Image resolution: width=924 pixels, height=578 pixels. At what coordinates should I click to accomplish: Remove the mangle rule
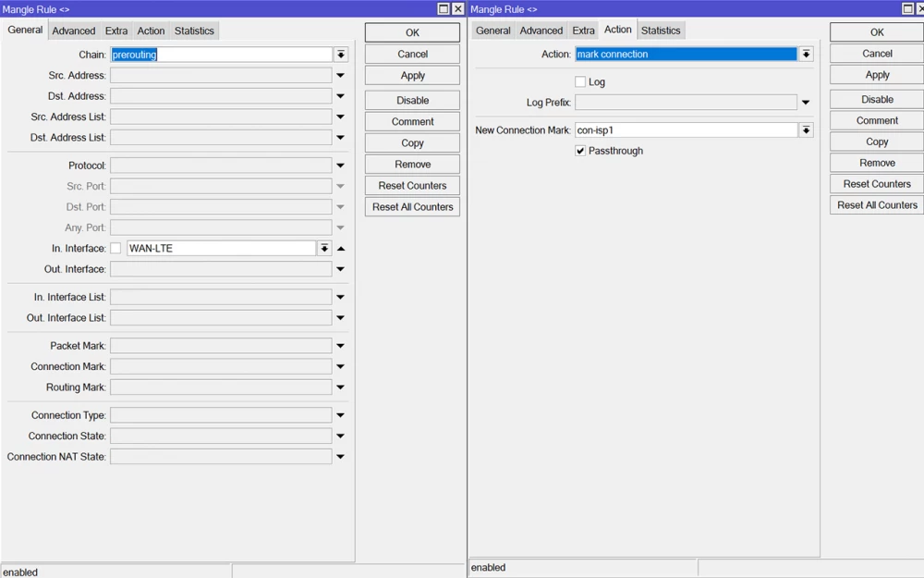(x=411, y=164)
